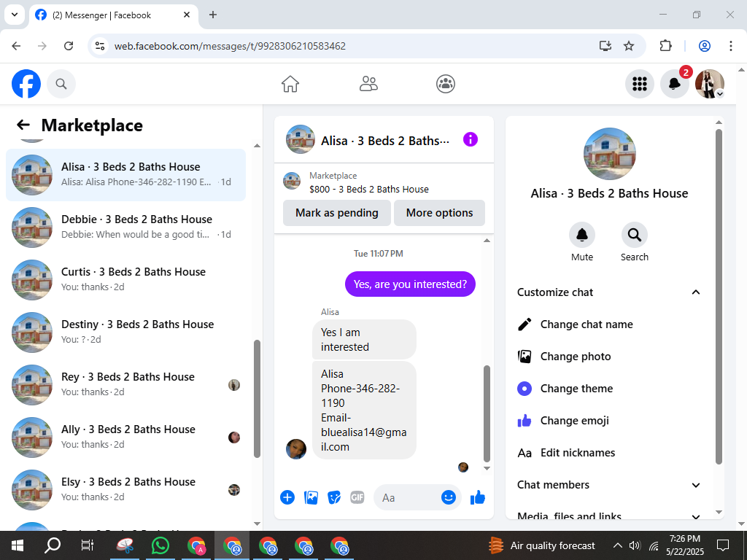Open the Facebook logo home link
The width and height of the screenshot is (747, 560).
26,84
